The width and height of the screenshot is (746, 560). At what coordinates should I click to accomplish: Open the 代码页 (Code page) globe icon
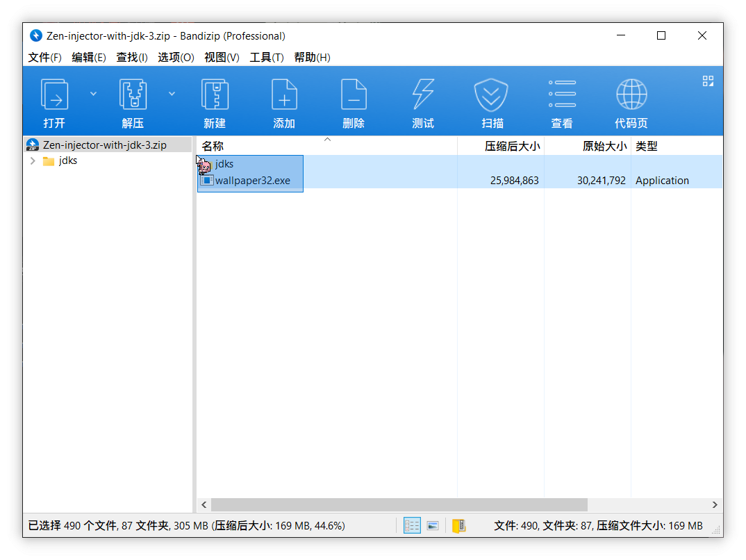pos(631,94)
